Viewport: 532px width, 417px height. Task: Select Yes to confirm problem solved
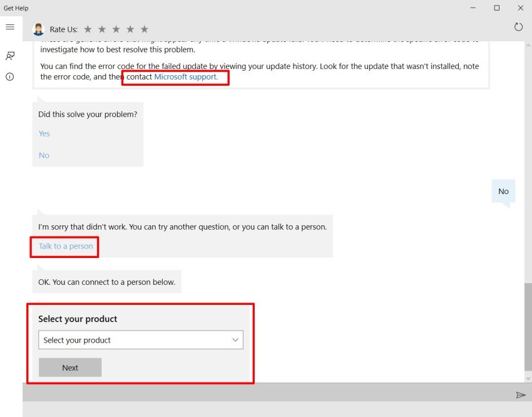point(44,133)
